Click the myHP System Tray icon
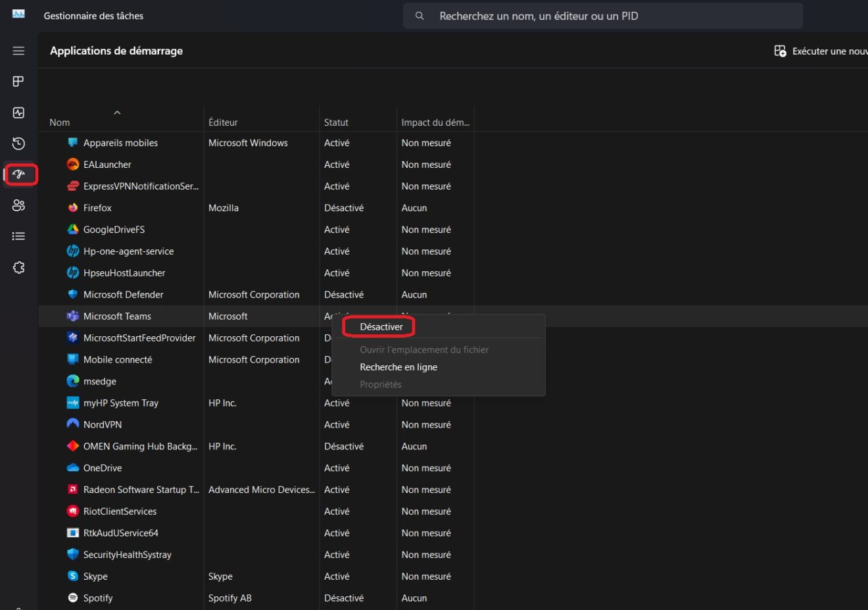The image size is (868, 610). [x=73, y=403]
